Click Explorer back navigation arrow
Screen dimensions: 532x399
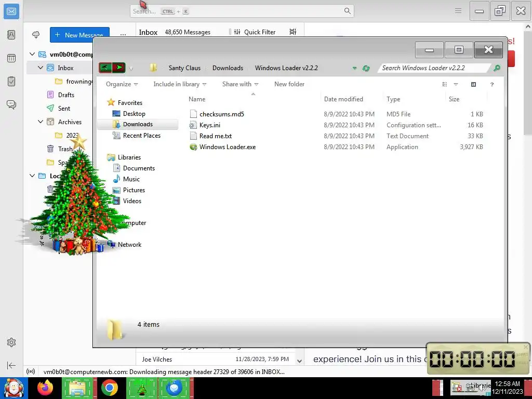click(105, 68)
